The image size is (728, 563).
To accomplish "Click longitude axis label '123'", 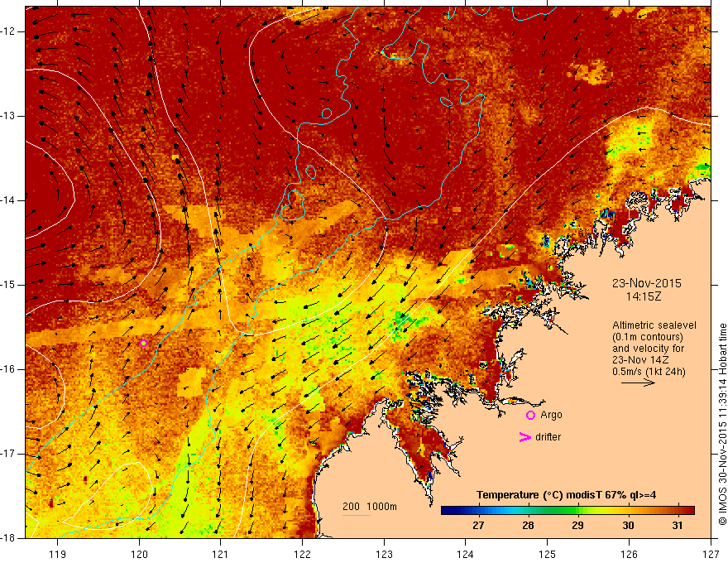I will [x=384, y=555].
